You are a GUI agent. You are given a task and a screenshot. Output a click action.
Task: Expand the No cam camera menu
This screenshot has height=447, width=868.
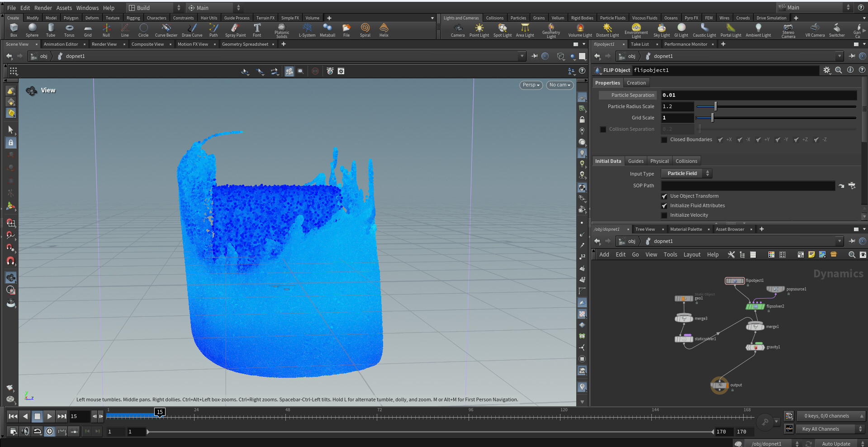(x=560, y=85)
